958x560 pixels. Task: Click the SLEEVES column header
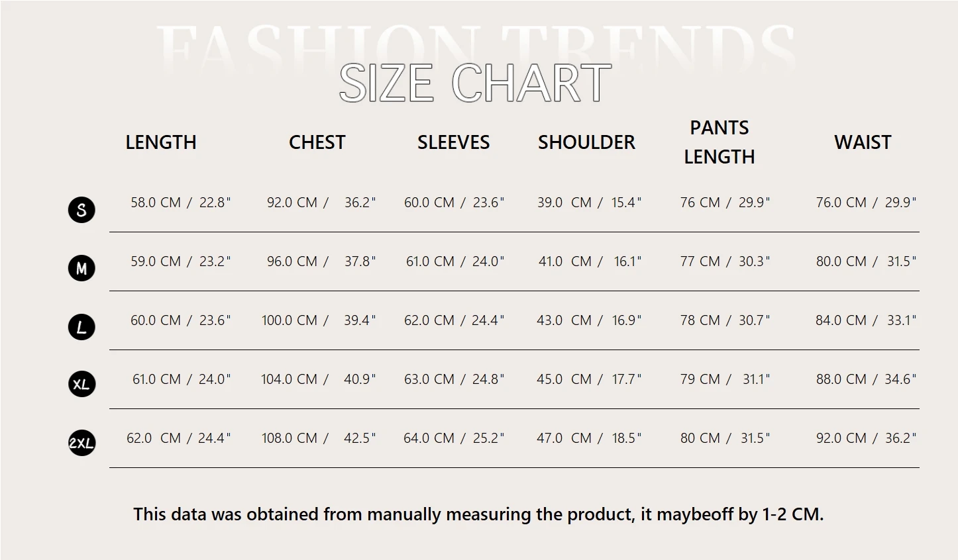[x=453, y=142]
